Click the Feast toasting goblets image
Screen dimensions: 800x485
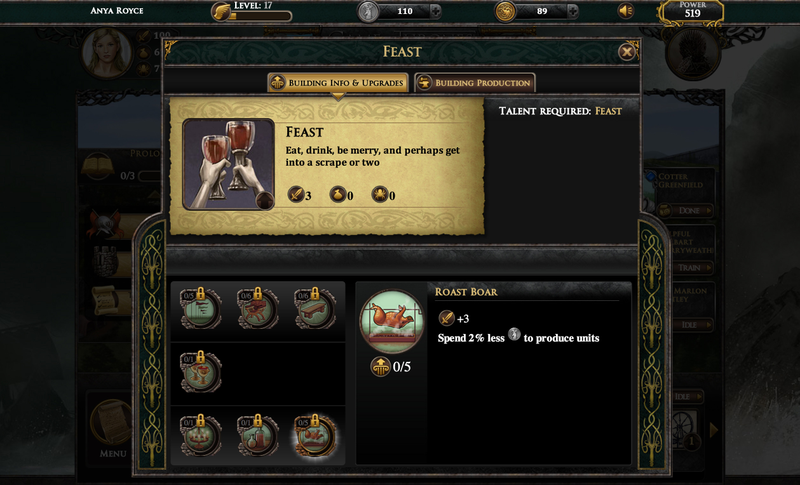pos(229,164)
